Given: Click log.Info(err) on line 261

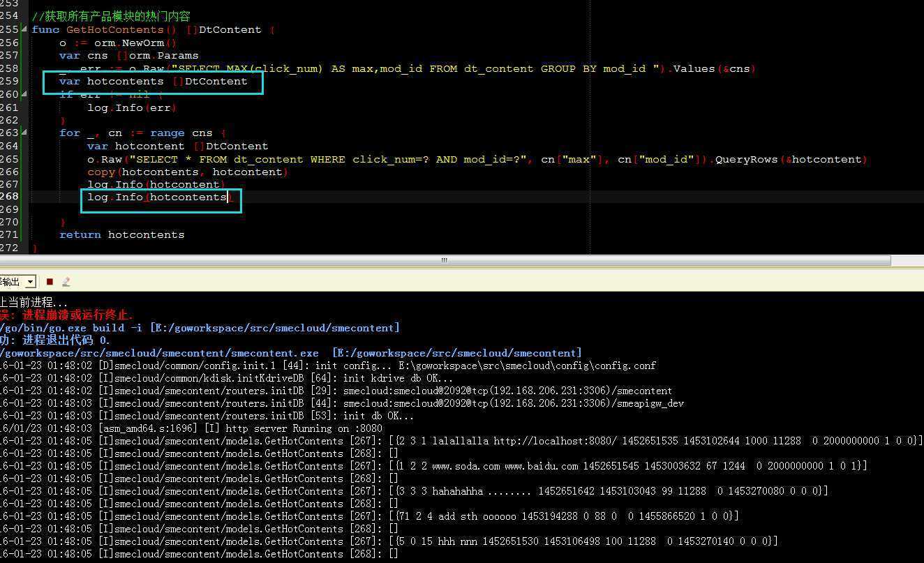Looking at the screenshot, I should tap(132, 107).
